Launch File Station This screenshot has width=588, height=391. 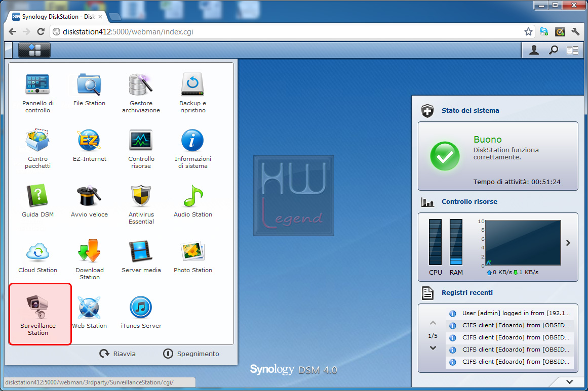89,90
